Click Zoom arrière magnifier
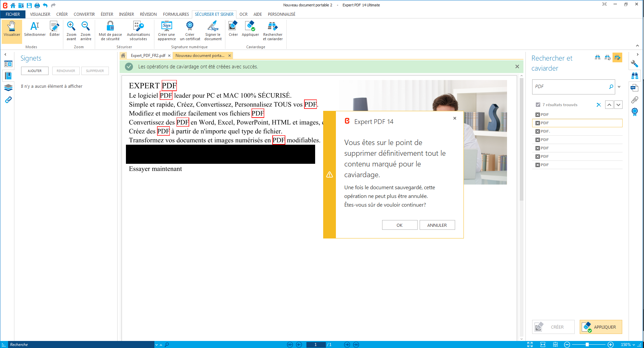The image size is (644, 348). tap(86, 31)
